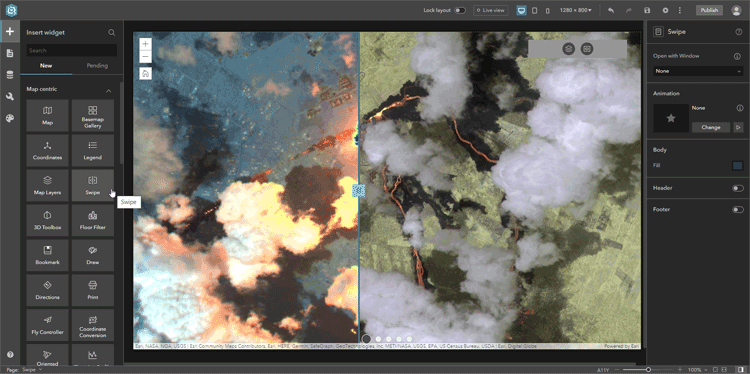The width and height of the screenshot is (750, 374).
Task: Enable the Header toggle
Action: point(738,188)
